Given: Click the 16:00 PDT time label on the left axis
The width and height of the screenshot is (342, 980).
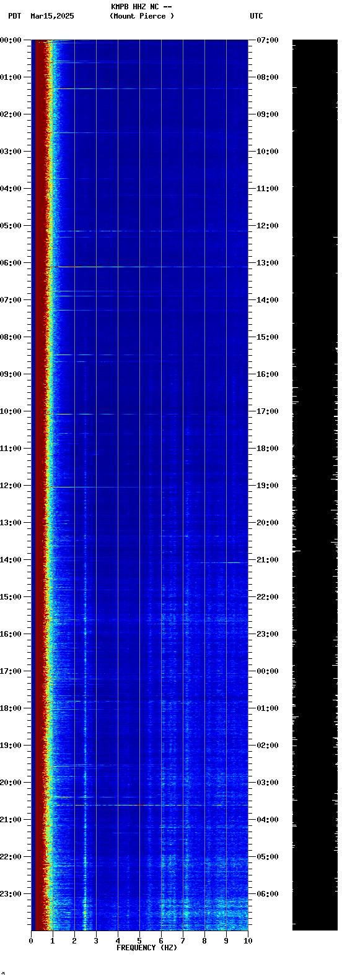Looking at the screenshot, I should tap(11, 634).
